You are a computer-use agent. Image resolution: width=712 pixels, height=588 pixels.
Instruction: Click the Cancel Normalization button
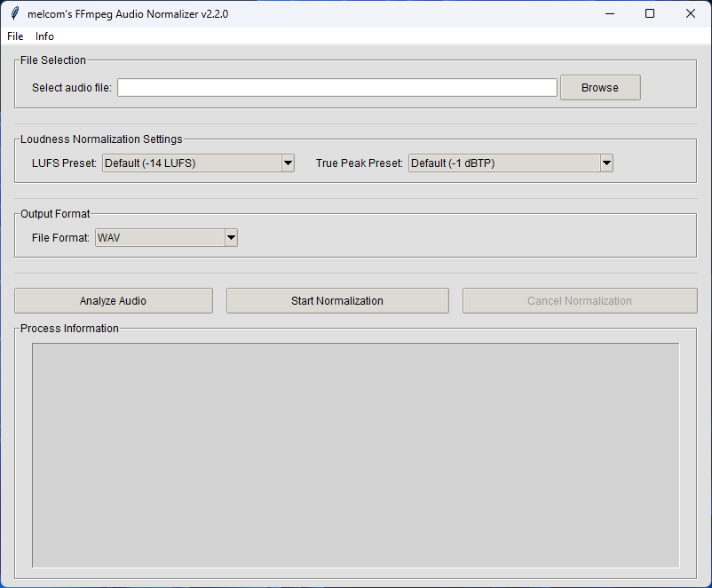coord(579,300)
